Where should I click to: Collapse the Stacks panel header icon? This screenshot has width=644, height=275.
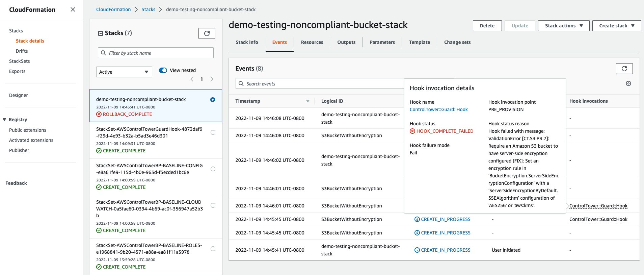pos(100,33)
